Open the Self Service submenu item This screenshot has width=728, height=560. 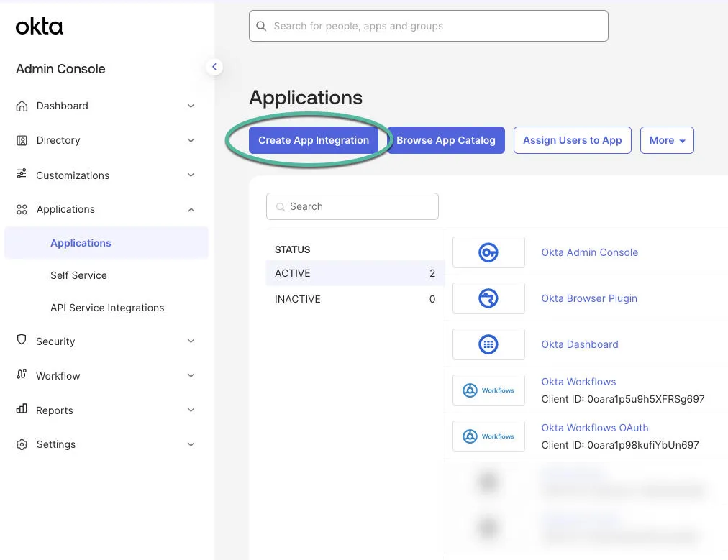point(78,275)
